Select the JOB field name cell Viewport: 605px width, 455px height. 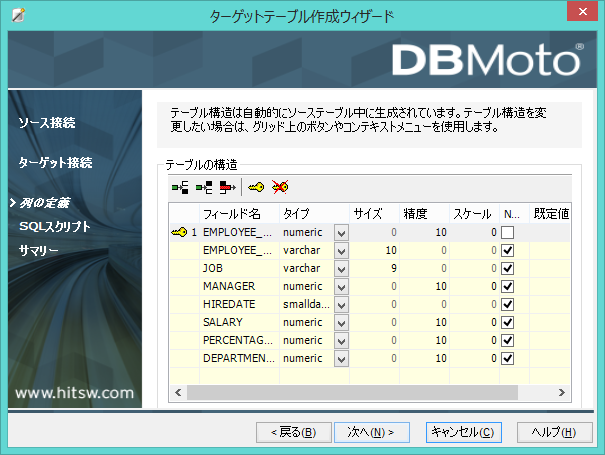pos(239,268)
